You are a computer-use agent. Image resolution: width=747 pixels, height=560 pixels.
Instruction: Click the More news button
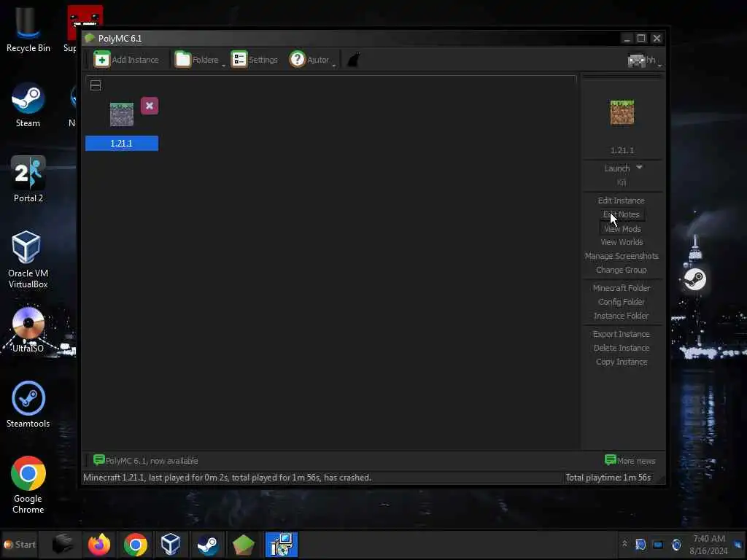point(630,461)
